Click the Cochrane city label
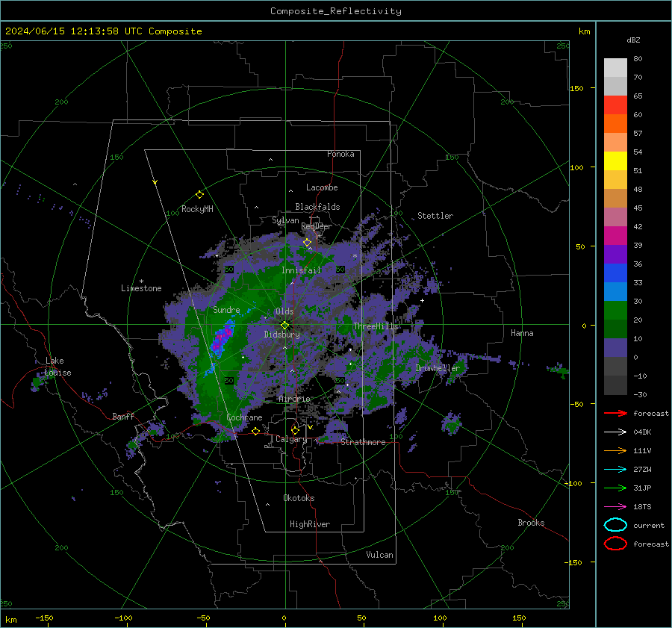672x628 pixels. pos(244,417)
